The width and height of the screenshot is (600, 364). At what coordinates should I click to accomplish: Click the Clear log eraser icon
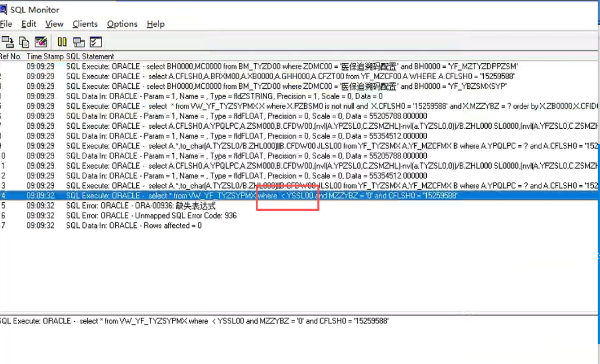click(x=40, y=42)
